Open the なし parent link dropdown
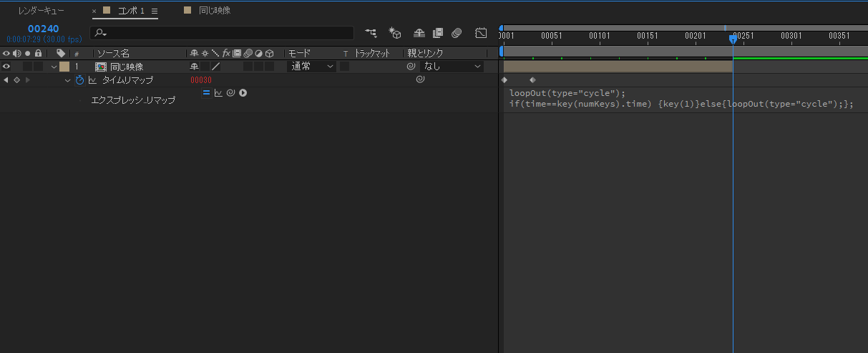 (x=452, y=67)
